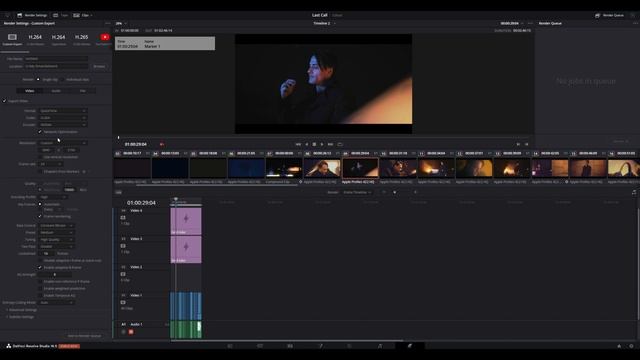Toggle Enable adaptive B-frame checkbox
Image resolution: width=640 pixels, height=360 pixels.
pyautogui.click(x=40, y=267)
